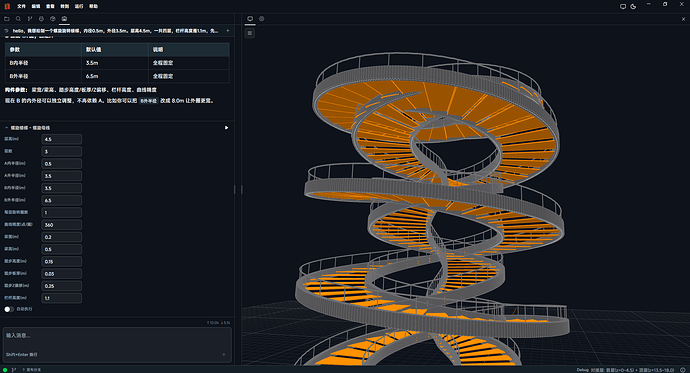
Task: Click the floor count field valued 3
Action: pyautogui.click(x=62, y=152)
